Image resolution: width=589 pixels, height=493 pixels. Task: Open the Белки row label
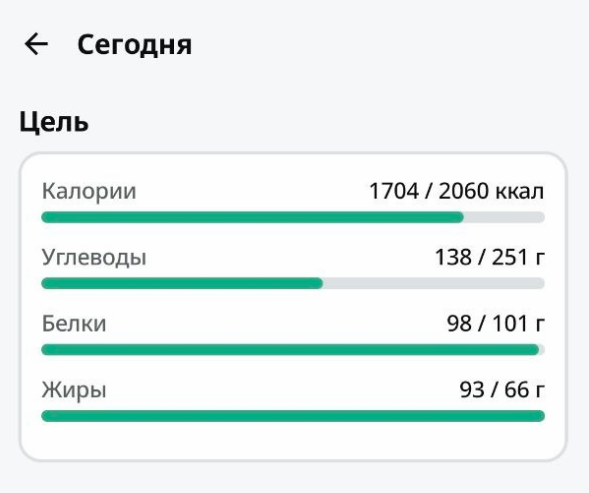click(74, 324)
